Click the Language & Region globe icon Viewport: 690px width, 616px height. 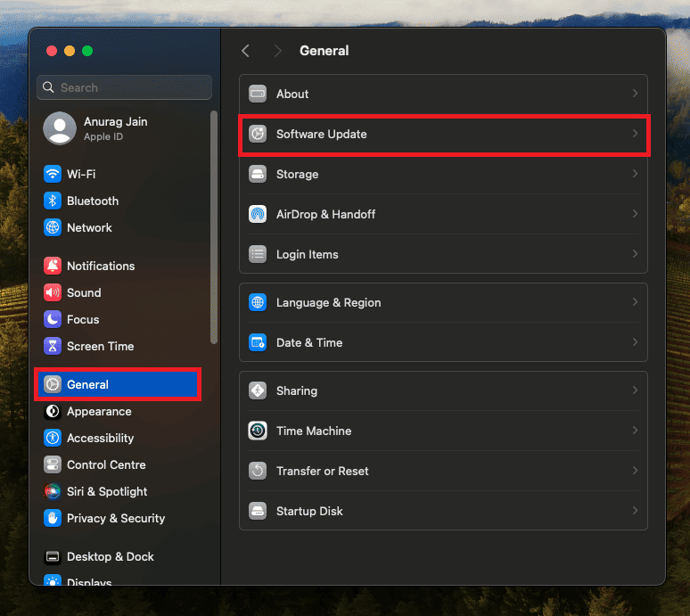coord(258,303)
